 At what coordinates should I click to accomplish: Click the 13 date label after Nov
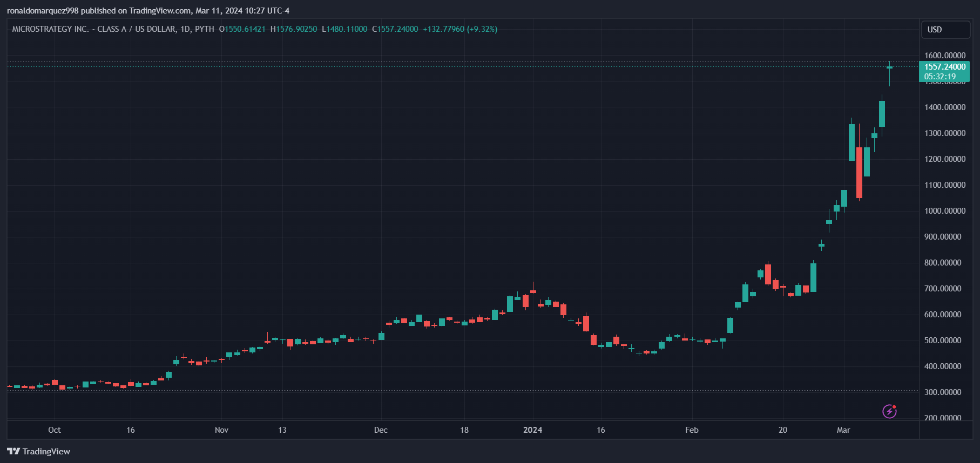click(x=282, y=430)
